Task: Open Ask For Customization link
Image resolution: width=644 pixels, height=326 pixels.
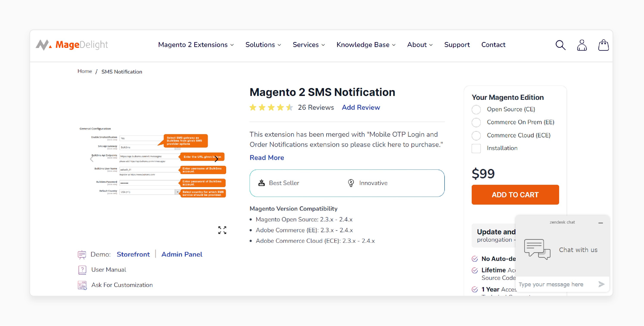Action: (122, 285)
